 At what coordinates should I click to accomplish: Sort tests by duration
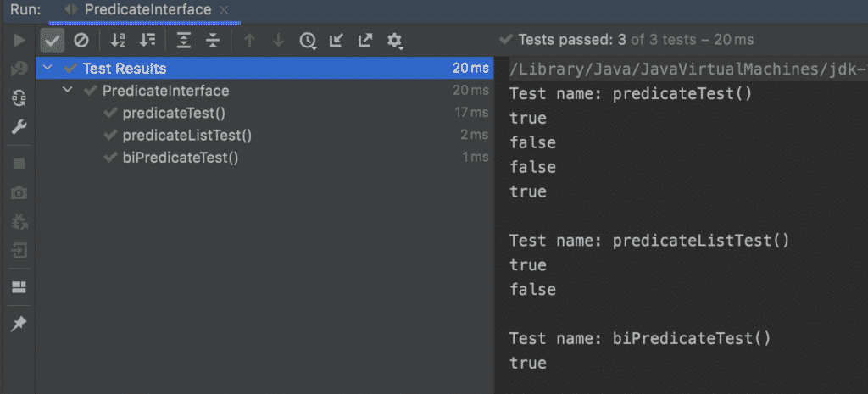tap(147, 40)
